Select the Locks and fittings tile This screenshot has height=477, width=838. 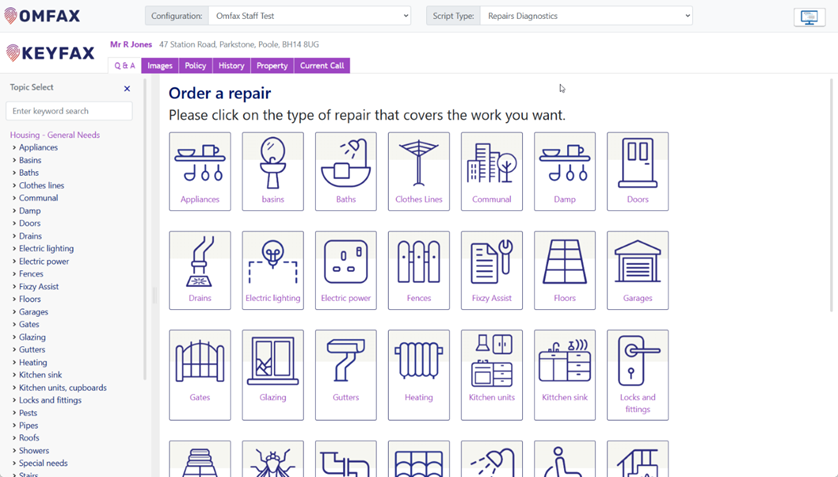coord(637,374)
